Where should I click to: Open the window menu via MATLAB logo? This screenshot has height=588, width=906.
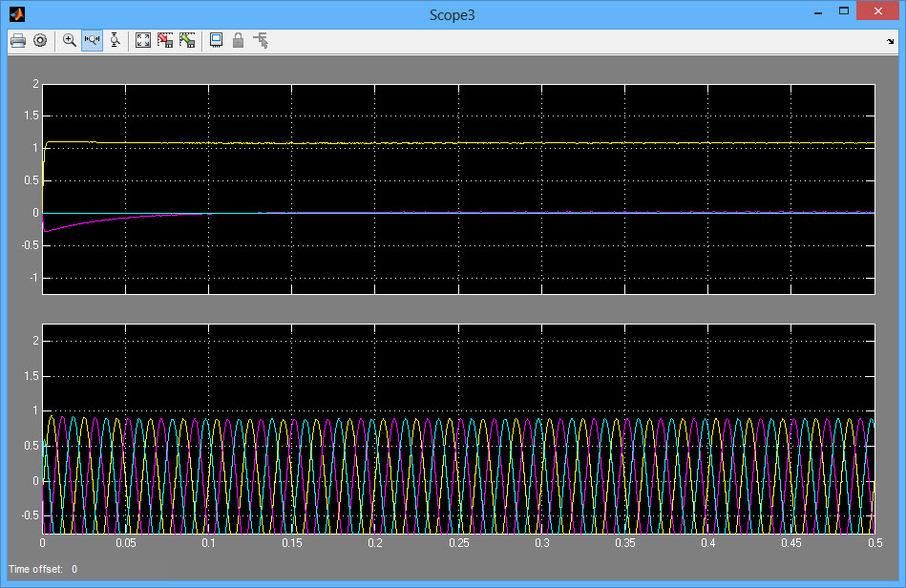pyautogui.click(x=16, y=12)
